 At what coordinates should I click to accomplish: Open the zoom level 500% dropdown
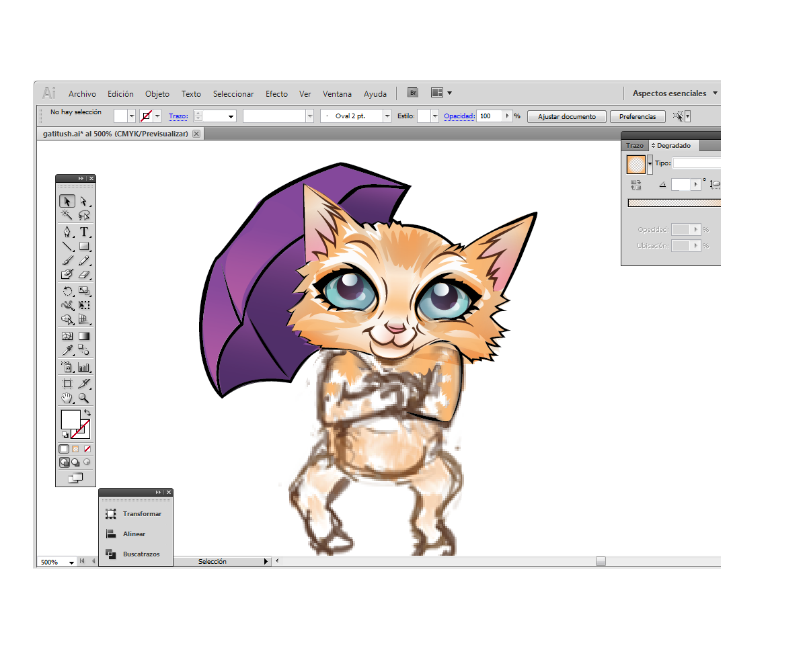click(71, 562)
